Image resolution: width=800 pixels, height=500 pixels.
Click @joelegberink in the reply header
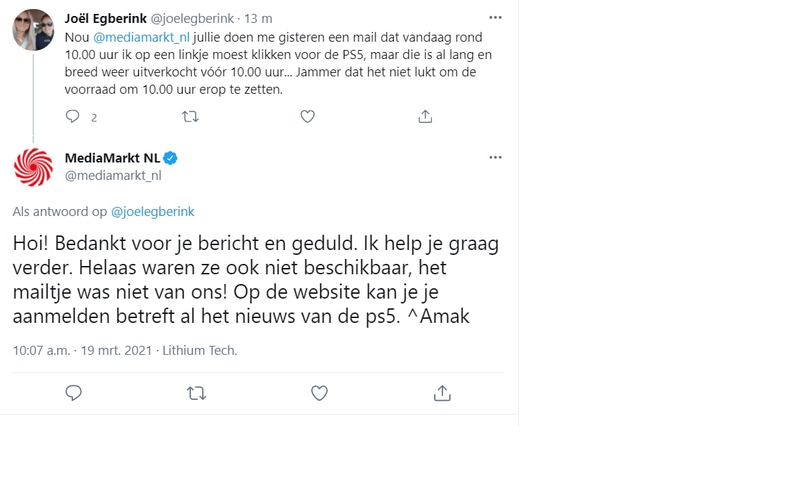(x=152, y=212)
